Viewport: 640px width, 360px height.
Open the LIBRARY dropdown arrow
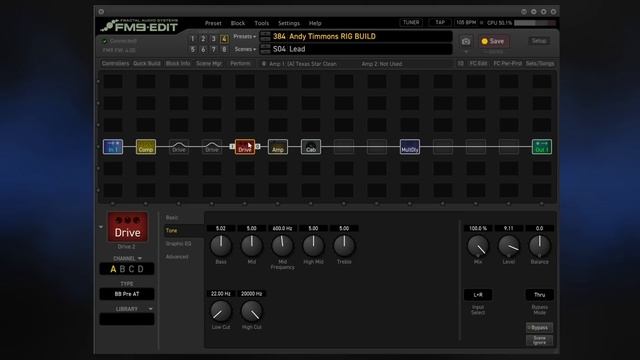(x=151, y=309)
